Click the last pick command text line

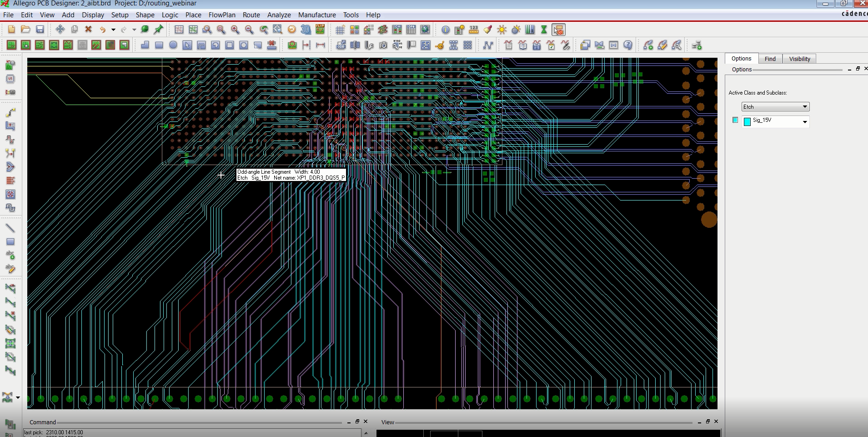point(54,432)
